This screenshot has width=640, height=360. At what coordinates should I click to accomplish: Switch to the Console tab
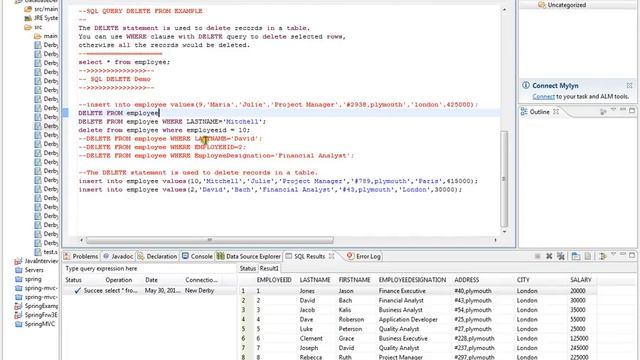(x=197, y=256)
